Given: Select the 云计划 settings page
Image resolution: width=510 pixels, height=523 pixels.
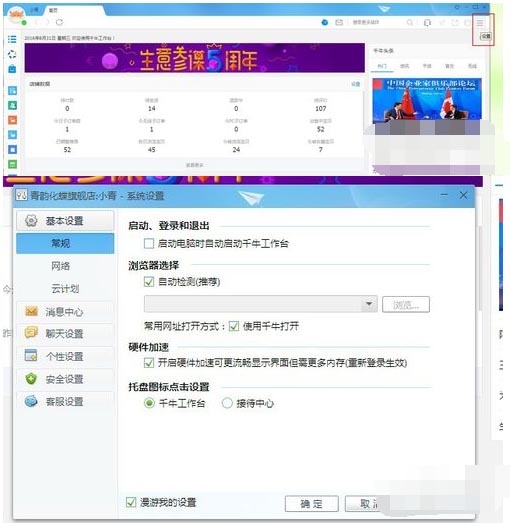Looking at the screenshot, I should [x=65, y=289].
